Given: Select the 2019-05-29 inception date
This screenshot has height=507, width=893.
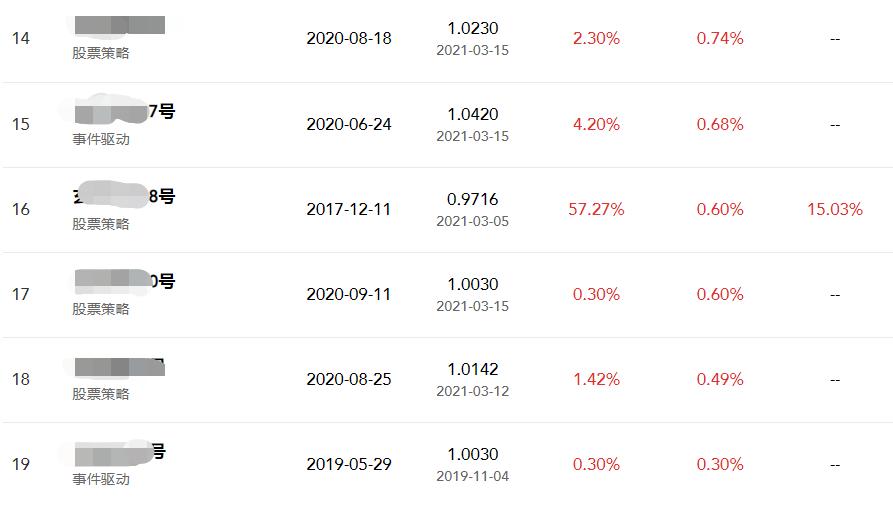Looking at the screenshot, I should (x=349, y=464).
